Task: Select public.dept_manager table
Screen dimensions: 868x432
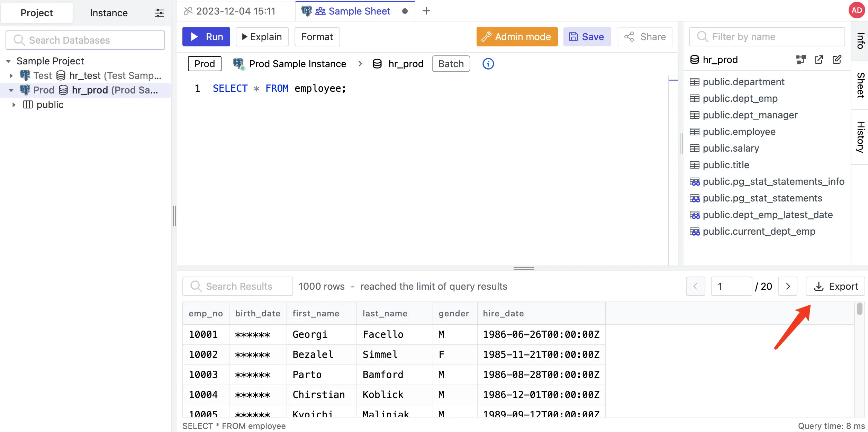Action: [x=750, y=115]
